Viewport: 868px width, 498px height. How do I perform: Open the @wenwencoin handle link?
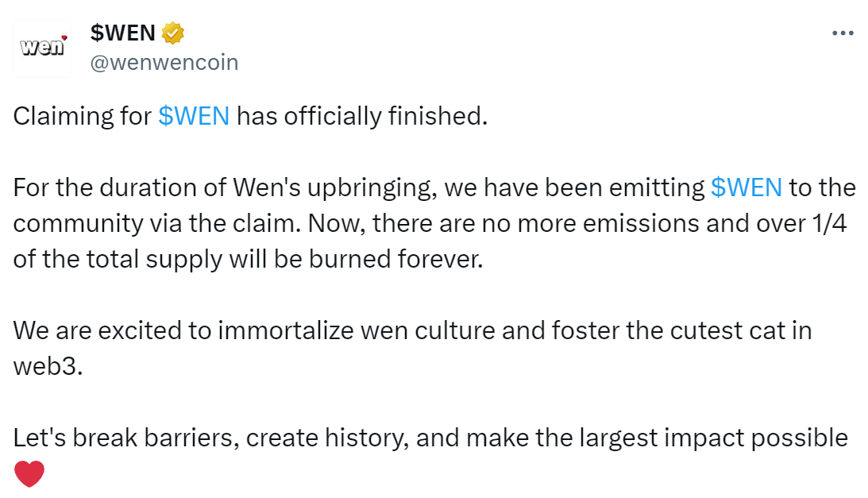(x=164, y=63)
